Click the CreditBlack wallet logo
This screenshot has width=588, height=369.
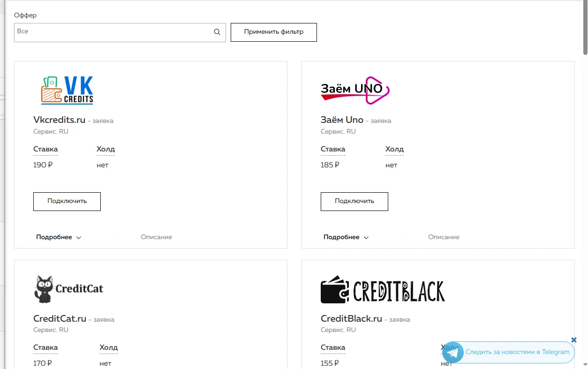383,289
